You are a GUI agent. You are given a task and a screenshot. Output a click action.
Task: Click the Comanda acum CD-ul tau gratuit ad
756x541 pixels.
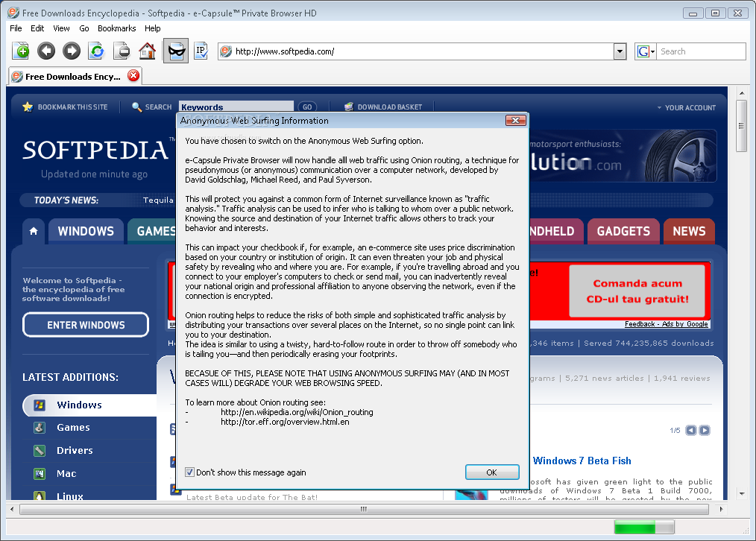point(637,291)
